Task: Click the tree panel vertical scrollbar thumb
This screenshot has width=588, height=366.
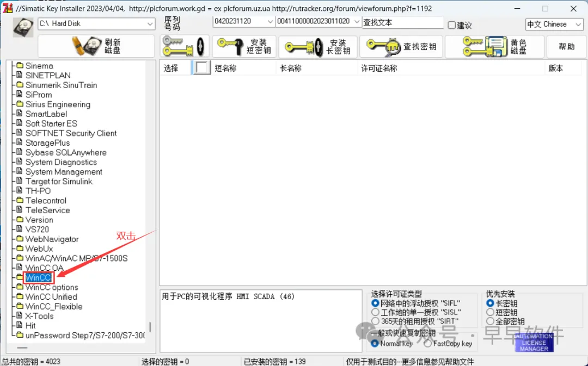Action: pyautogui.click(x=150, y=327)
